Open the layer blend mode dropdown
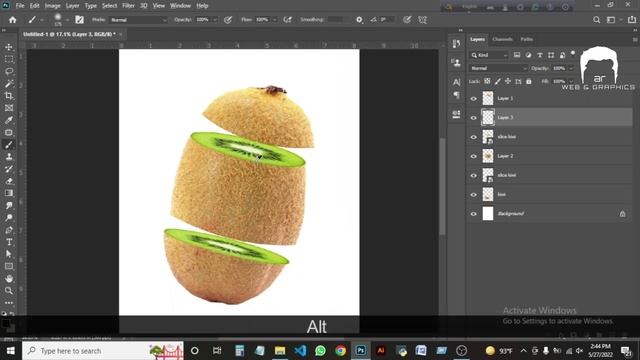 (x=498, y=68)
